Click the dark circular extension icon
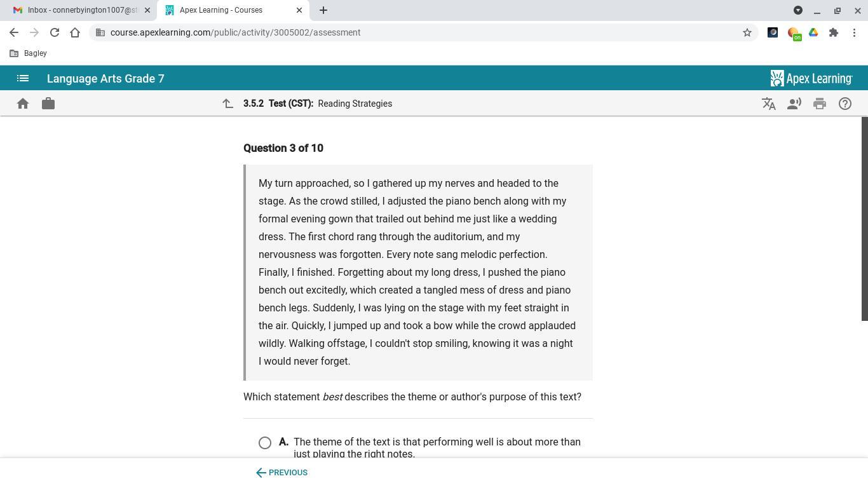Viewport: 868px width, 488px height. (x=773, y=32)
